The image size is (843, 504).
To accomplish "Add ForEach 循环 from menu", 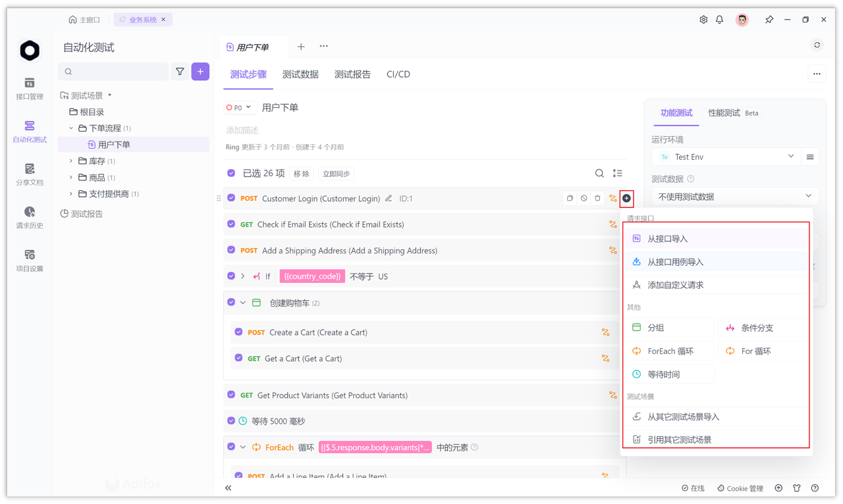I will (x=670, y=351).
